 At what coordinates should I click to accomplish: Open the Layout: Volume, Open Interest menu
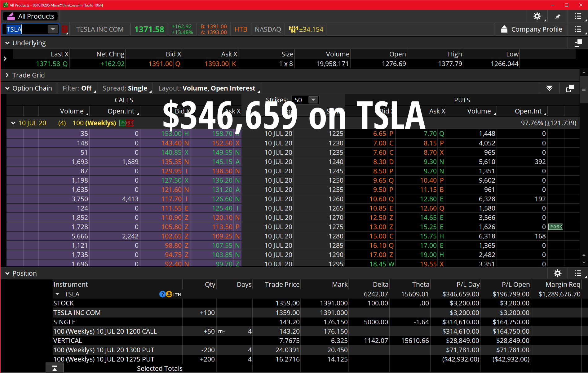pos(207,88)
